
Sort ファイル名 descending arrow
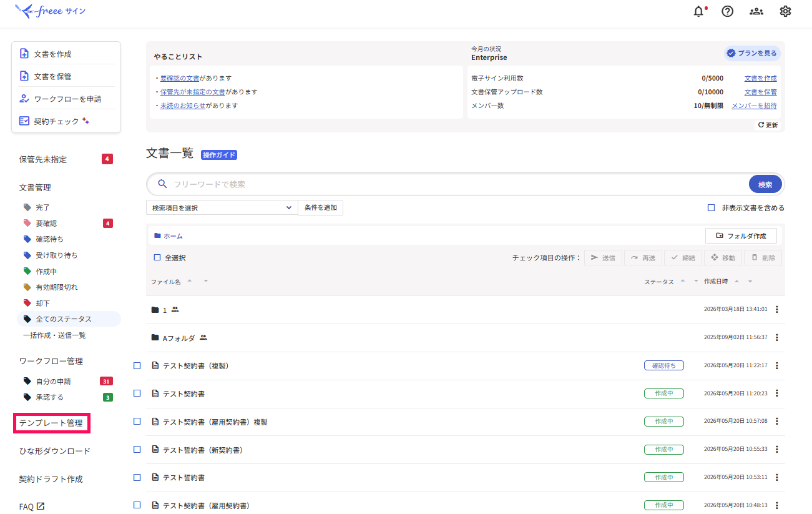click(x=205, y=281)
